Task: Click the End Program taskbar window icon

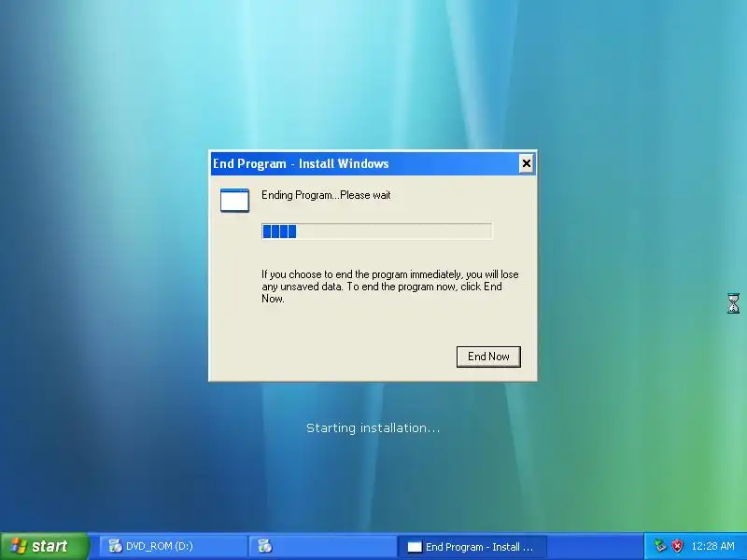Action: pyautogui.click(x=415, y=547)
